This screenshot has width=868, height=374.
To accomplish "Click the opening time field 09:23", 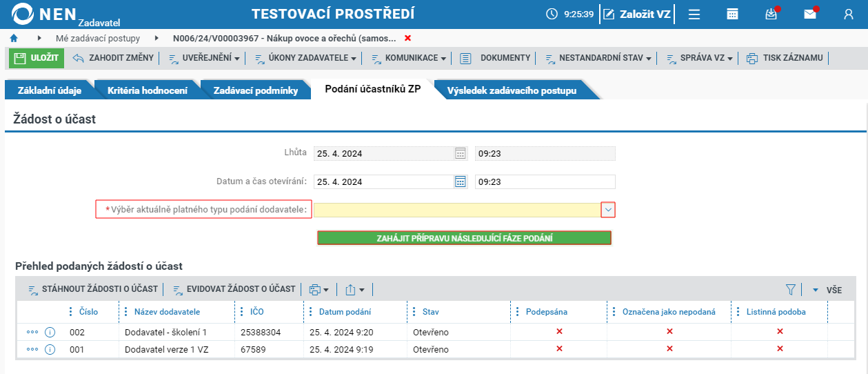I will [x=545, y=181].
